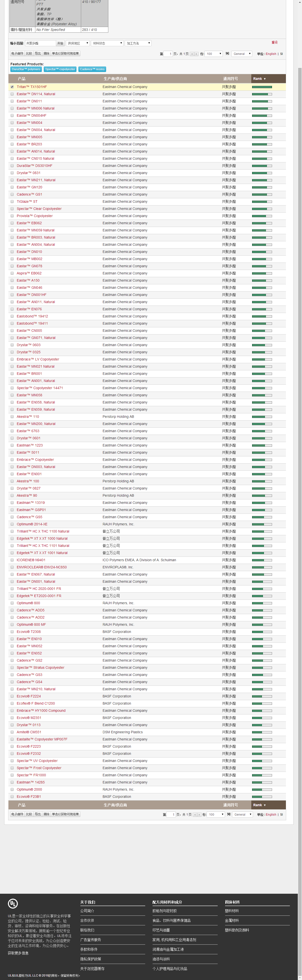This screenshot has height=980, width=302.
Task: Click the bottom page number input box
Action: click(171, 815)
